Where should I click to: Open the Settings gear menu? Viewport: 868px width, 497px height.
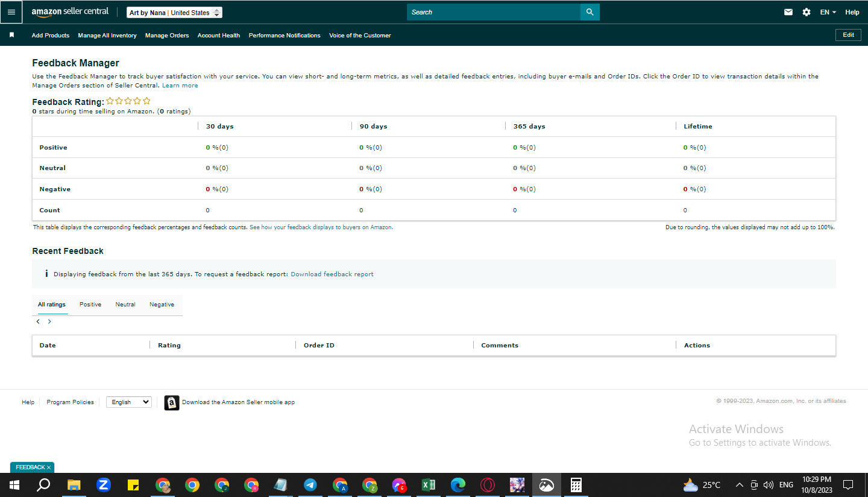click(807, 12)
